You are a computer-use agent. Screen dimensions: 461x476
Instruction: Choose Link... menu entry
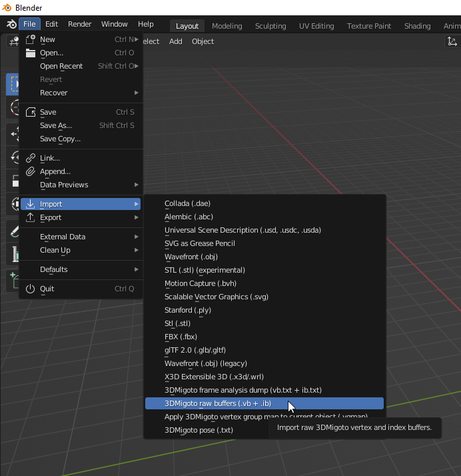(x=81, y=158)
